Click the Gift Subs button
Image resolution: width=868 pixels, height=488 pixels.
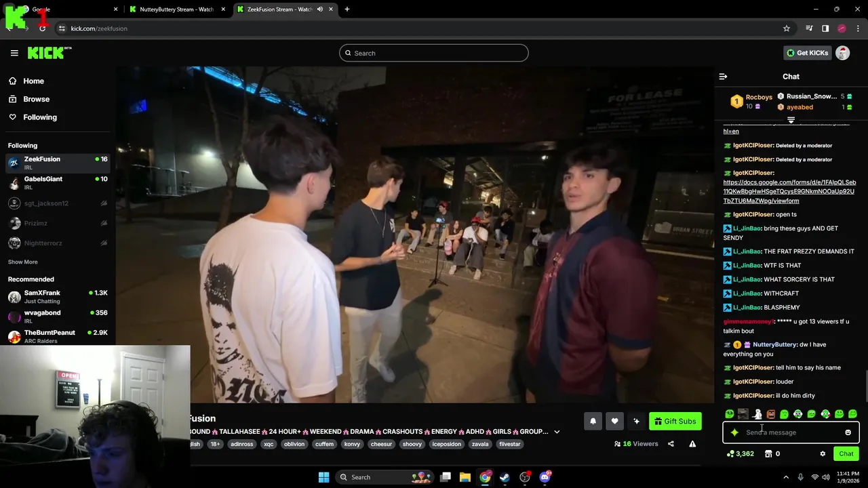tap(675, 422)
